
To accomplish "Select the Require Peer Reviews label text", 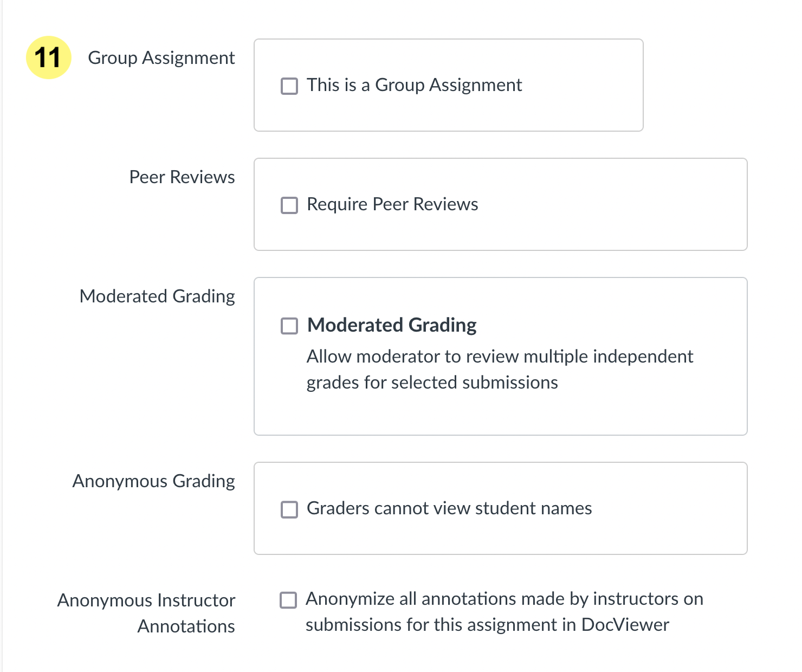I will (392, 204).
